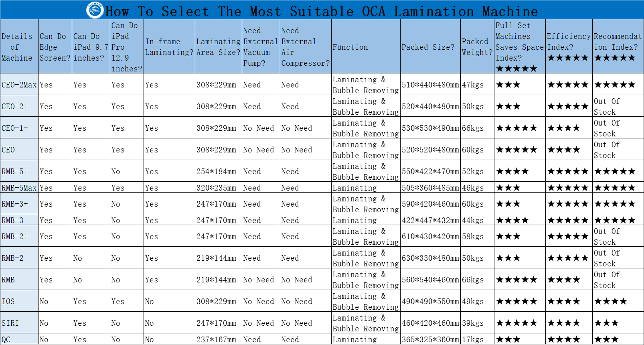This screenshot has height=345, width=644.
Task: Select packed size '510*440*480mm' cell
Action: (x=430, y=85)
